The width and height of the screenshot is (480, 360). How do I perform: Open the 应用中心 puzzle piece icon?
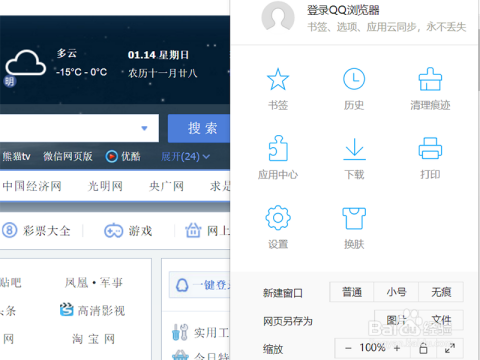pyautogui.click(x=278, y=148)
